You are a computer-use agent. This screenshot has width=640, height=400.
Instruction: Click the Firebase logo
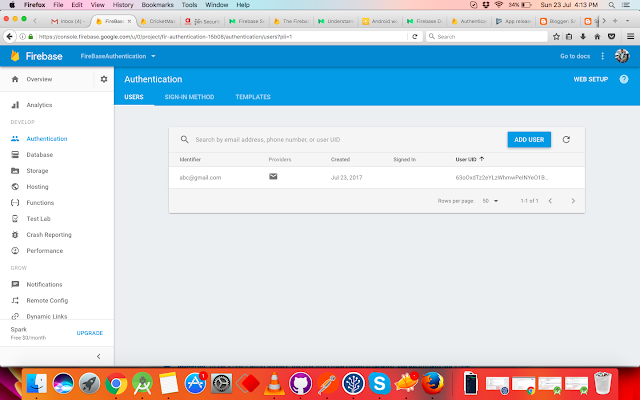pos(36,56)
